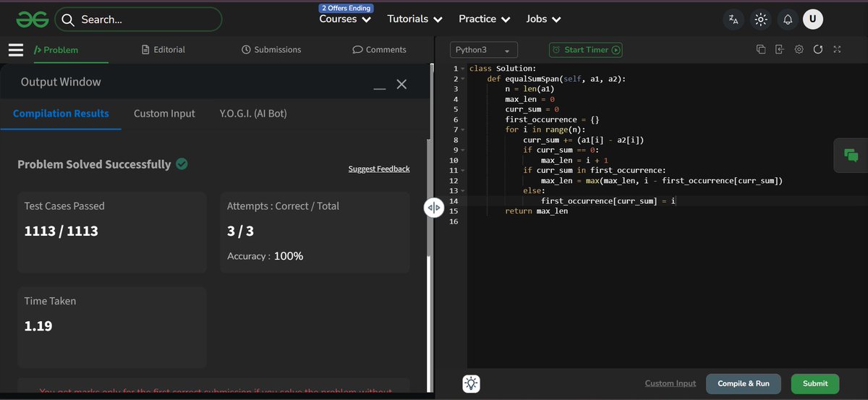This screenshot has width=868, height=400.
Task: Click the search magnifier icon
Action: coord(68,20)
